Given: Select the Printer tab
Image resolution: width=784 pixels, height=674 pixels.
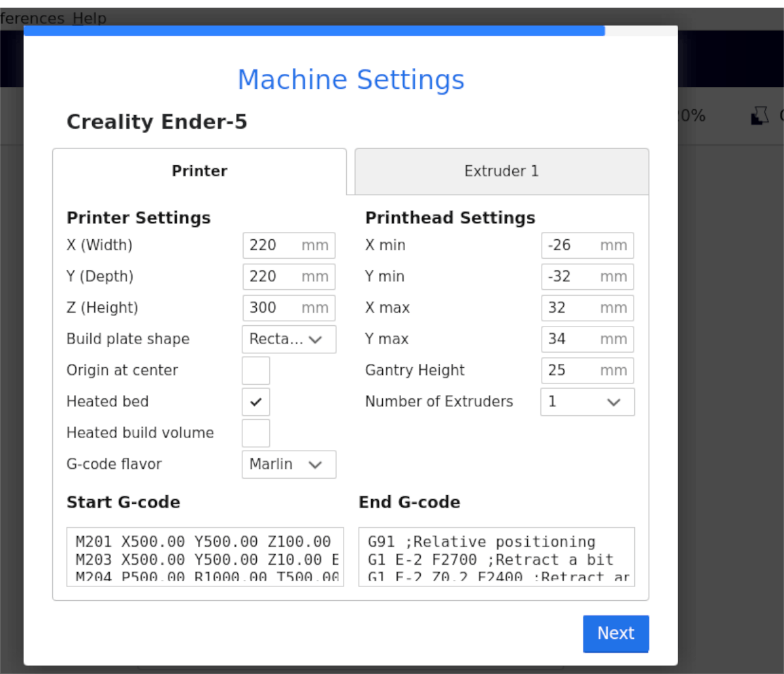Looking at the screenshot, I should 199,171.
